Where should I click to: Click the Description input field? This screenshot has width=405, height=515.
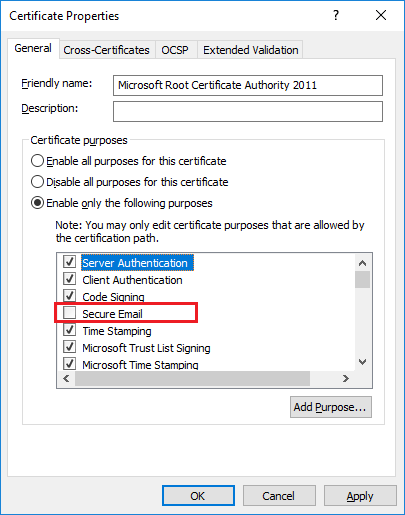point(248,111)
